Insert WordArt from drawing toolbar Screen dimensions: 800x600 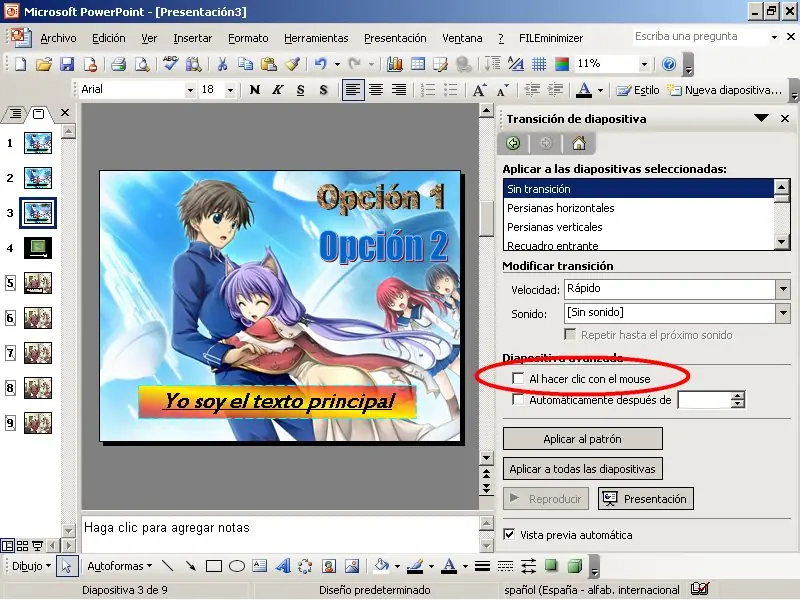click(x=283, y=566)
